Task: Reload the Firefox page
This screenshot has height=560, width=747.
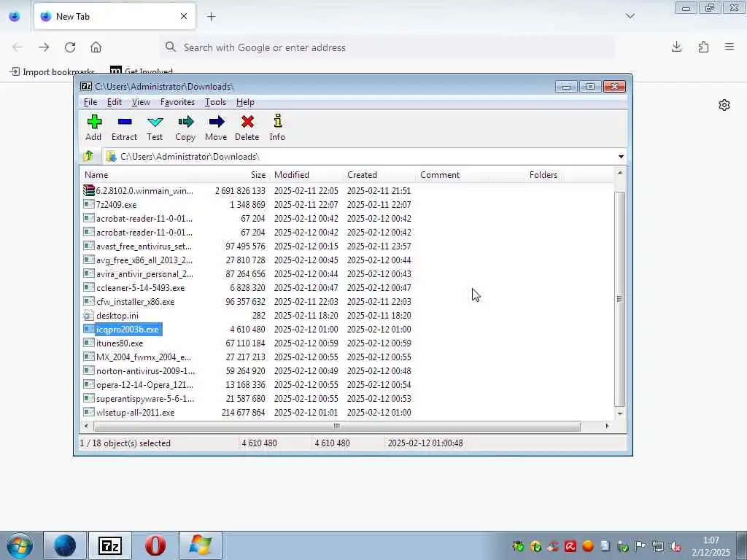Action: pyautogui.click(x=70, y=47)
